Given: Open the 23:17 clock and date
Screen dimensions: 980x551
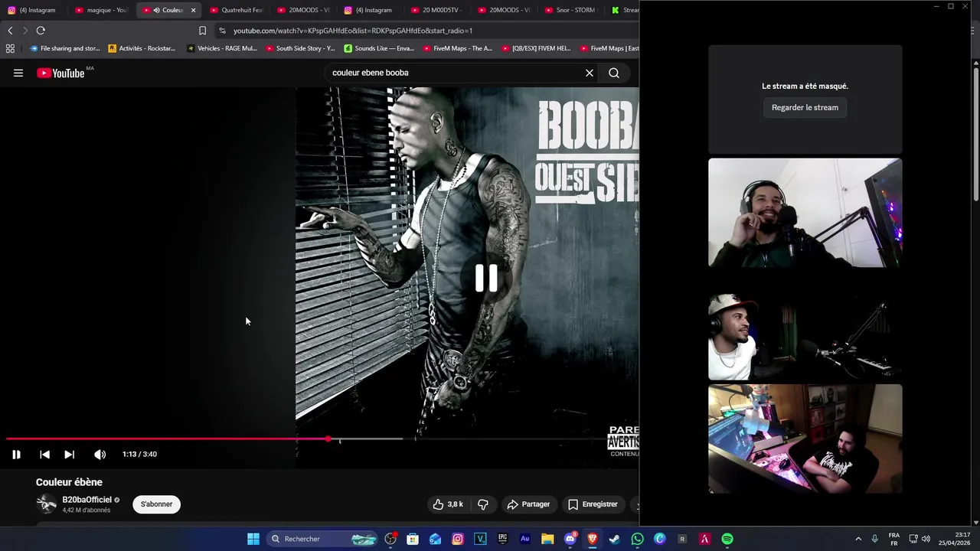Looking at the screenshot, I should (x=955, y=539).
